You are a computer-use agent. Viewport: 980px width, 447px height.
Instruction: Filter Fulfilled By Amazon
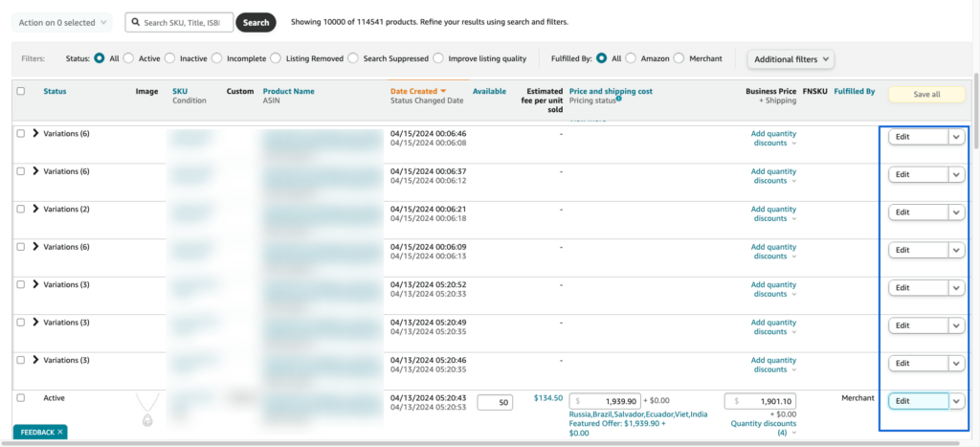(x=631, y=58)
